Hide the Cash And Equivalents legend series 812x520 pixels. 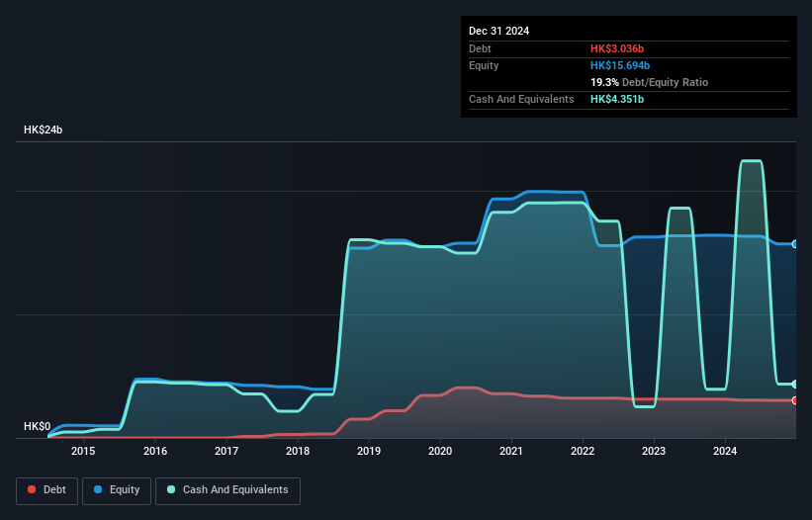click(x=227, y=490)
